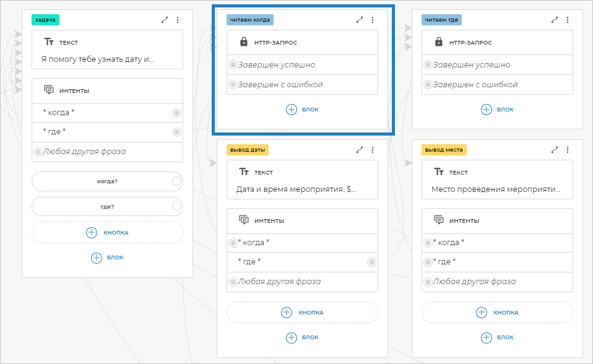Image resolution: width=593 pixels, height=364 pixels.
Task: Select the 'вывод места' yellow label tag
Action: pyautogui.click(x=443, y=150)
